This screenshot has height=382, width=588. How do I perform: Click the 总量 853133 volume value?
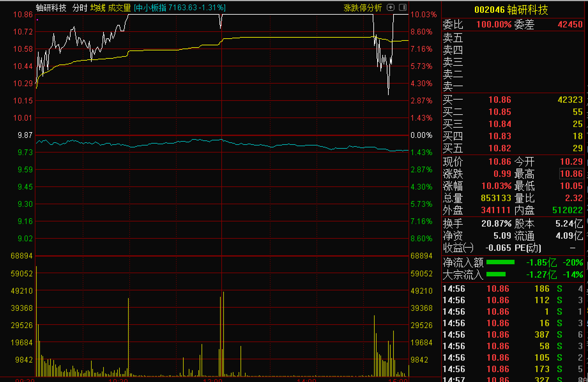(x=496, y=198)
